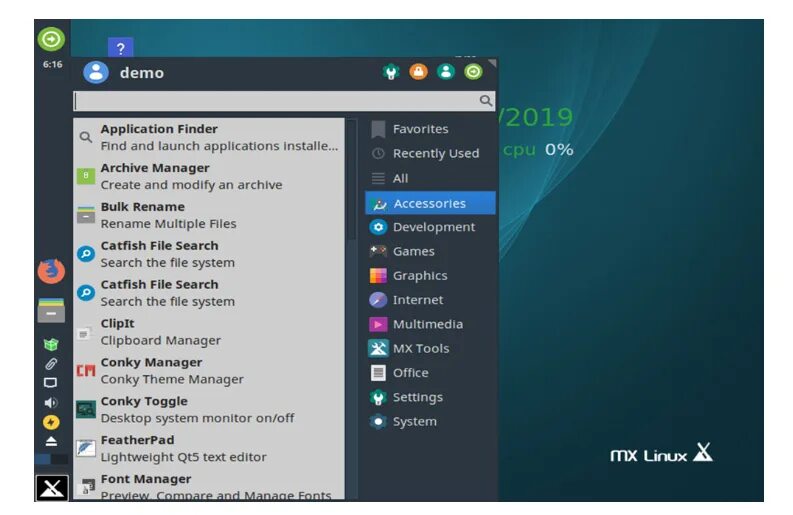The image size is (793, 515).
Task: Click the MX menu button in the panel
Action: pyautogui.click(x=52, y=488)
